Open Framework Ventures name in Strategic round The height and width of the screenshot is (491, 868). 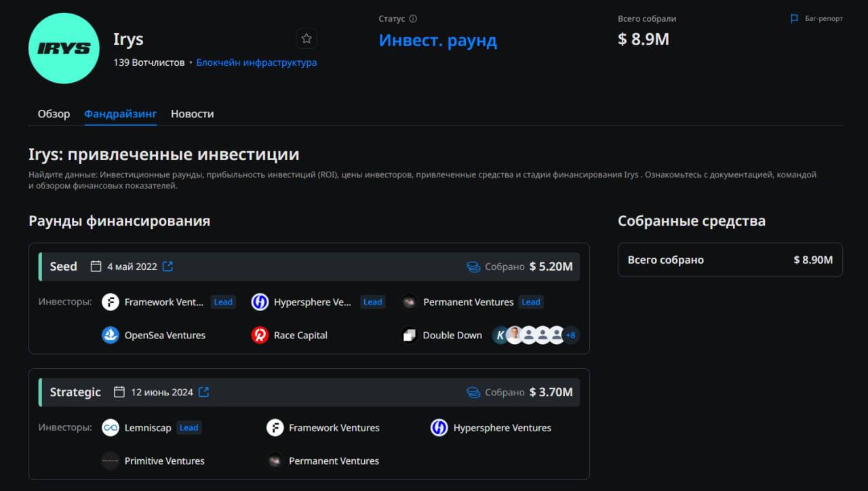coord(334,428)
